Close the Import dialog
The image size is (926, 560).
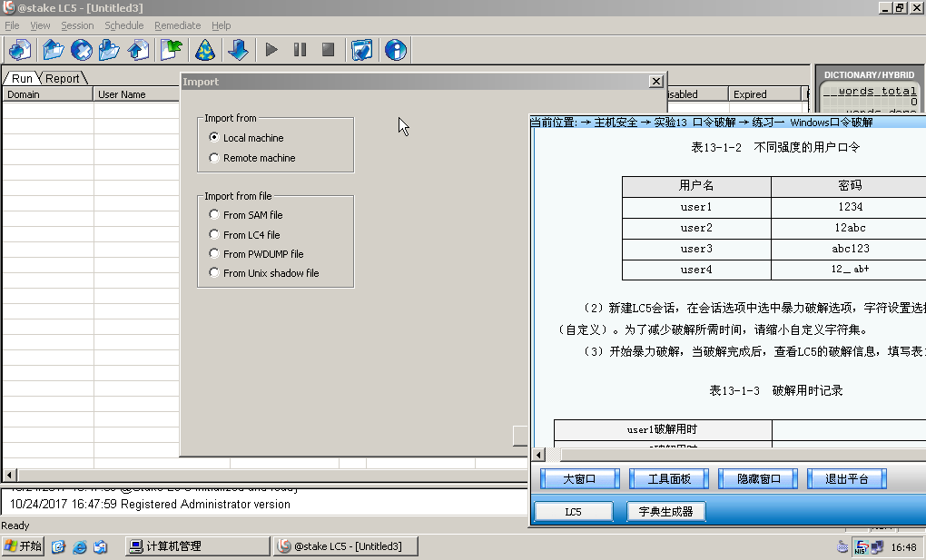656,82
